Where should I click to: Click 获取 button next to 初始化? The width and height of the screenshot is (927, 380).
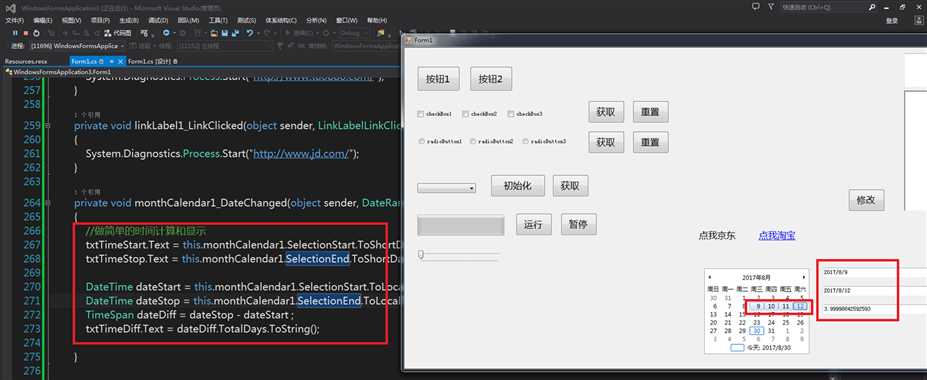click(x=571, y=186)
